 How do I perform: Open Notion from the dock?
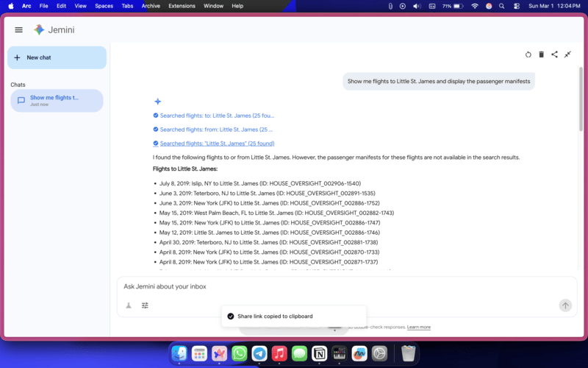click(320, 353)
